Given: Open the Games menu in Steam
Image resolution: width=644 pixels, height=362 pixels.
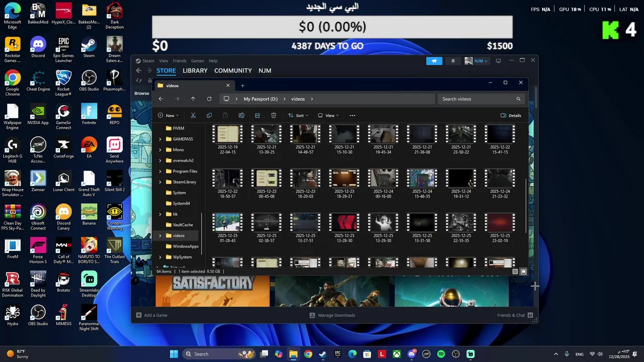Looking at the screenshot, I should 197,61.
